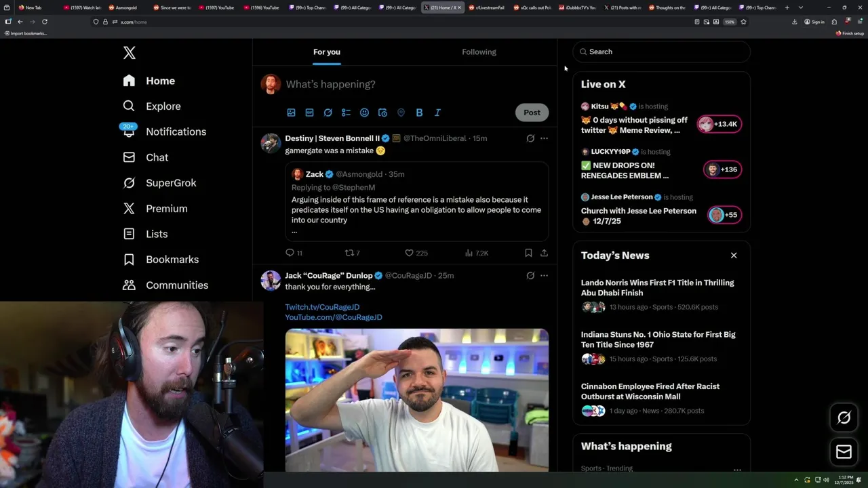This screenshot has height=488, width=868.
Task: Open the YouTube.com/@CouRageJD link
Action: [x=334, y=317]
